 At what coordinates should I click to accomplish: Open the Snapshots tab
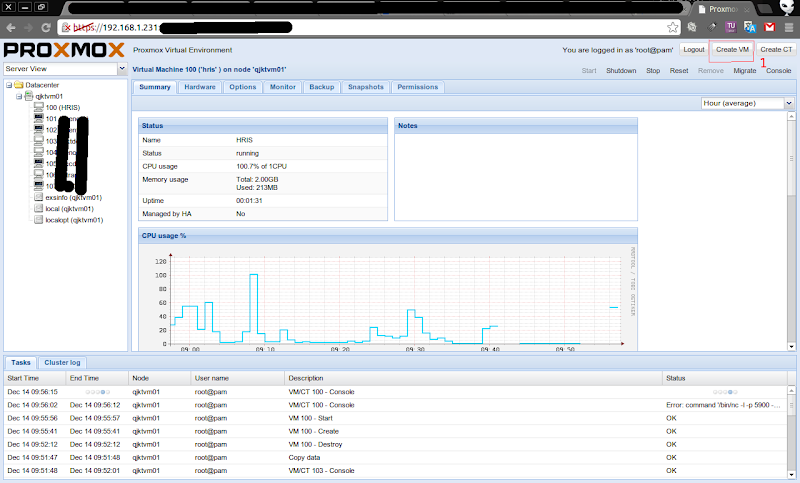coord(366,87)
